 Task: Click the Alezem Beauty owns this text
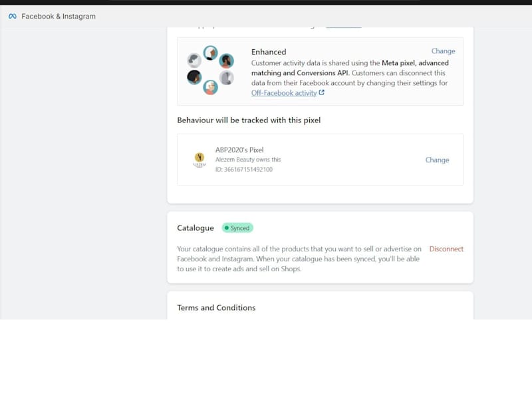click(247, 160)
